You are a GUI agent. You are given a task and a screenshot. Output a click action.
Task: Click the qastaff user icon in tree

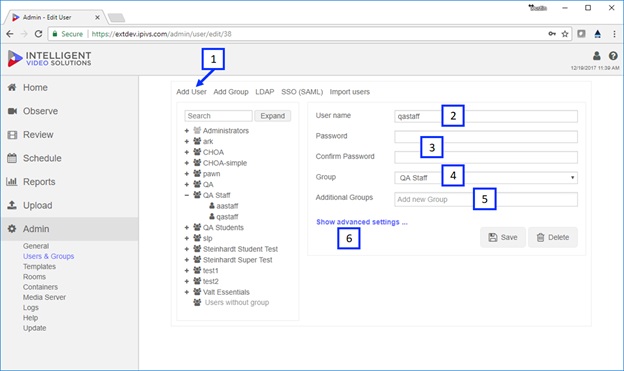point(212,216)
